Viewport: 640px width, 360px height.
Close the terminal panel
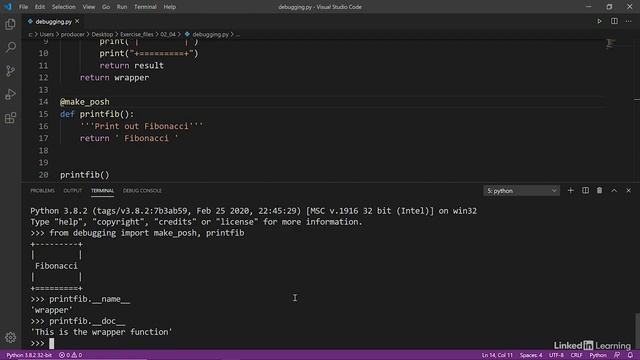[629, 191]
